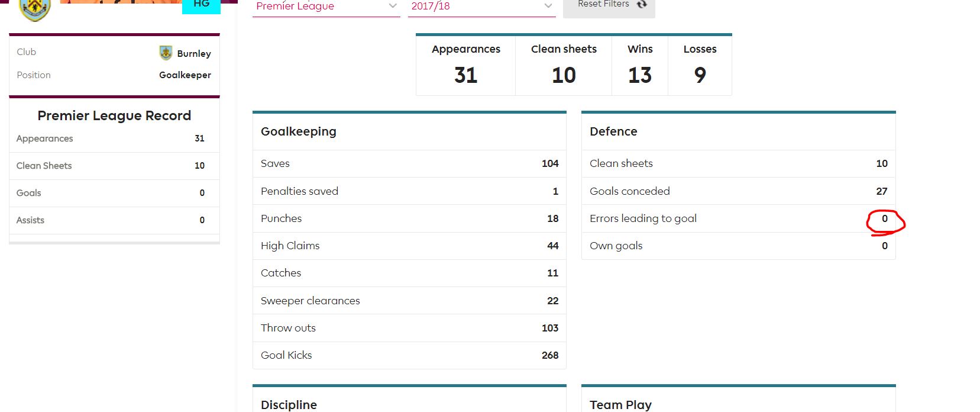Click the Reset Filters button
980x412 pixels.
coord(609,6)
